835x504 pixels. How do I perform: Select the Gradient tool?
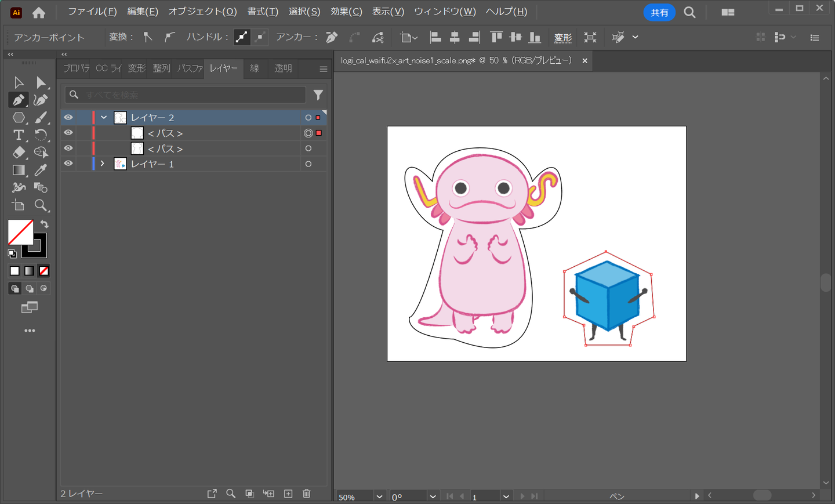pos(19,170)
